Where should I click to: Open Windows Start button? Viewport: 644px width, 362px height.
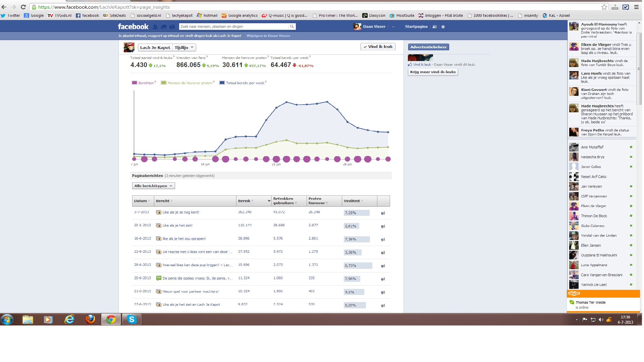click(x=7, y=319)
